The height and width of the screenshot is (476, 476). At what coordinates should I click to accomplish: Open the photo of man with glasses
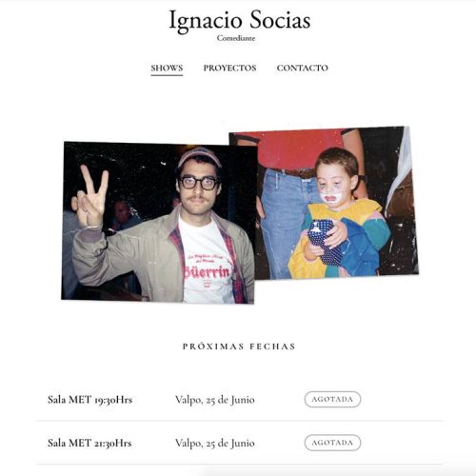click(x=159, y=222)
